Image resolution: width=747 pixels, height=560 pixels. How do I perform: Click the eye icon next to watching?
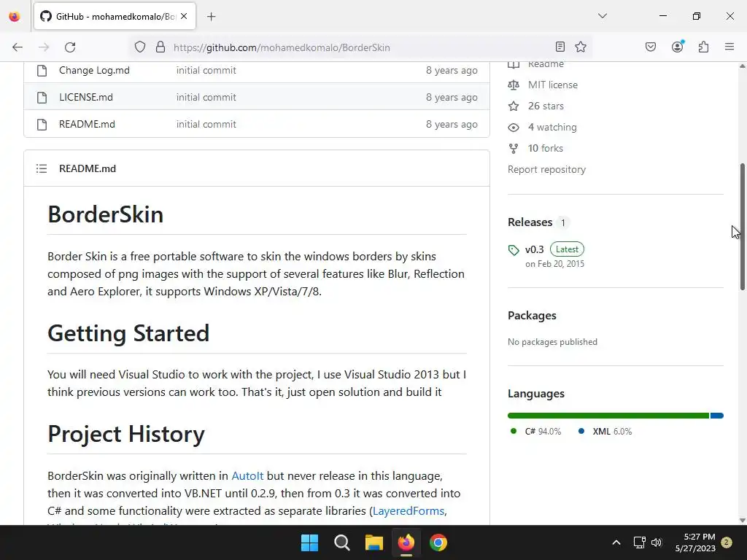coord(514,127)
